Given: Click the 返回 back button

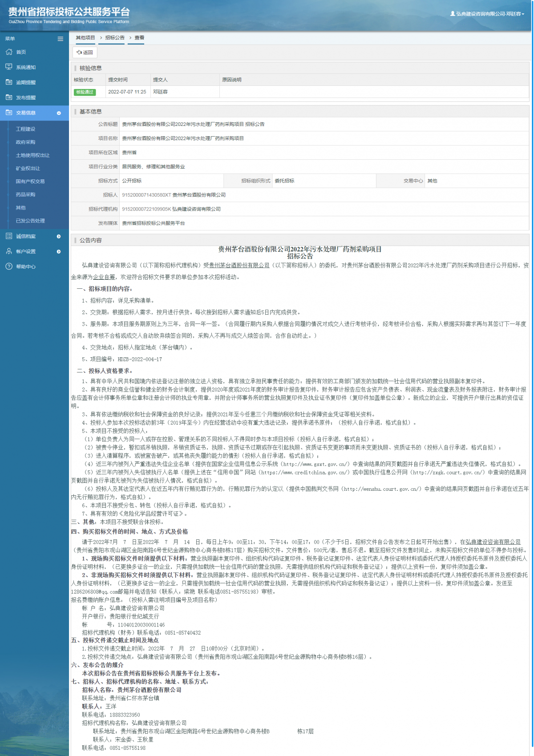Looking at the screenshot, I should [85, 53].
